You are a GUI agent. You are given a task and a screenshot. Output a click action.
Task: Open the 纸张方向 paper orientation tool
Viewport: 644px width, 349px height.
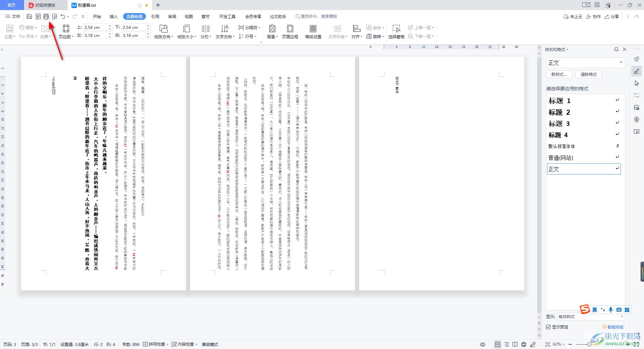pos(164,32)
